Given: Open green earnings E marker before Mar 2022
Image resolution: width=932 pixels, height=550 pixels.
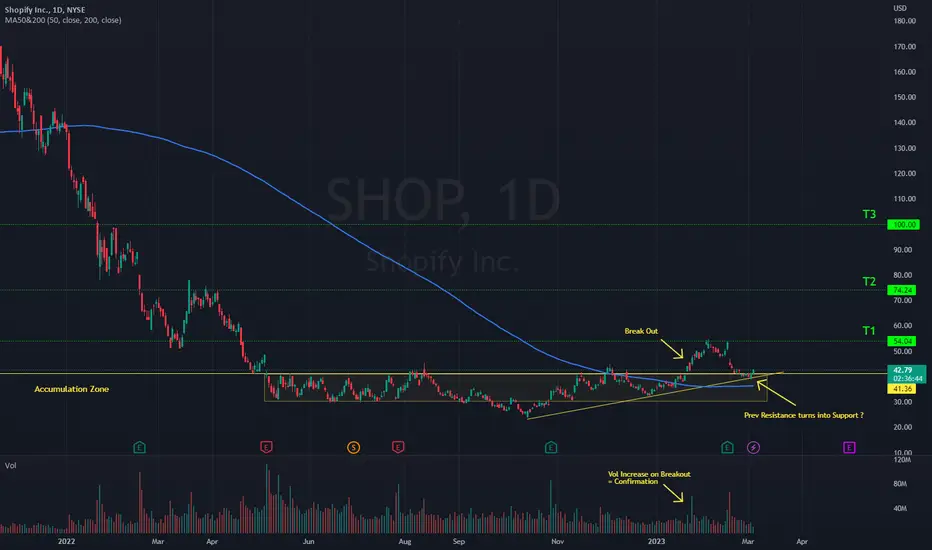Looking at the screenshot, I should click(139, 447).
